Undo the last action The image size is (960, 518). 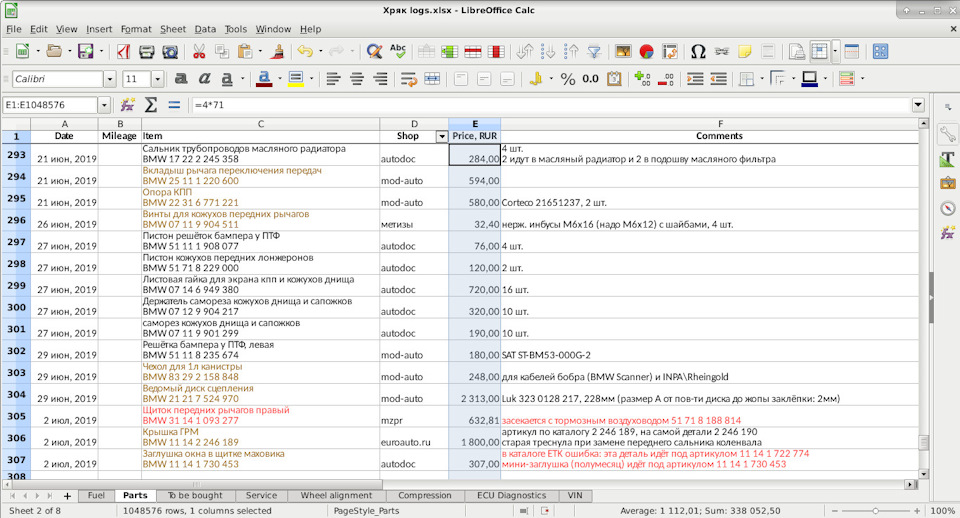(304, 51)
